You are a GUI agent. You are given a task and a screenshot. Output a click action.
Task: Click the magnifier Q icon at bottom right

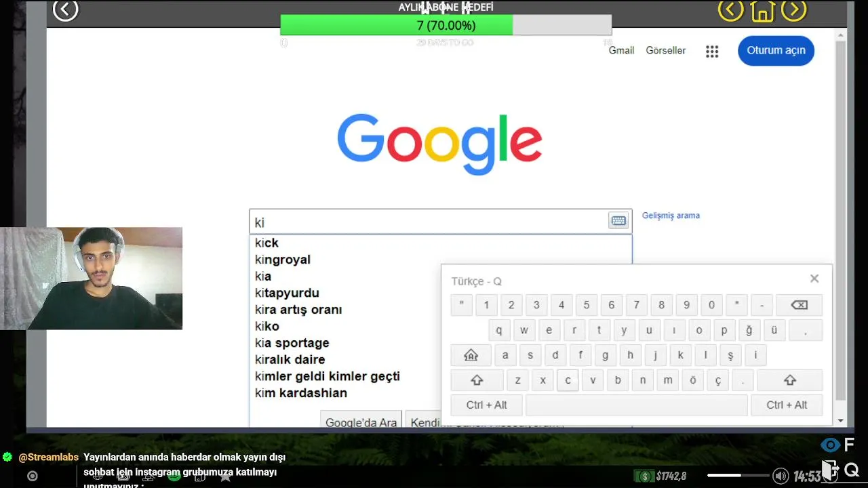tap(852, 469)
